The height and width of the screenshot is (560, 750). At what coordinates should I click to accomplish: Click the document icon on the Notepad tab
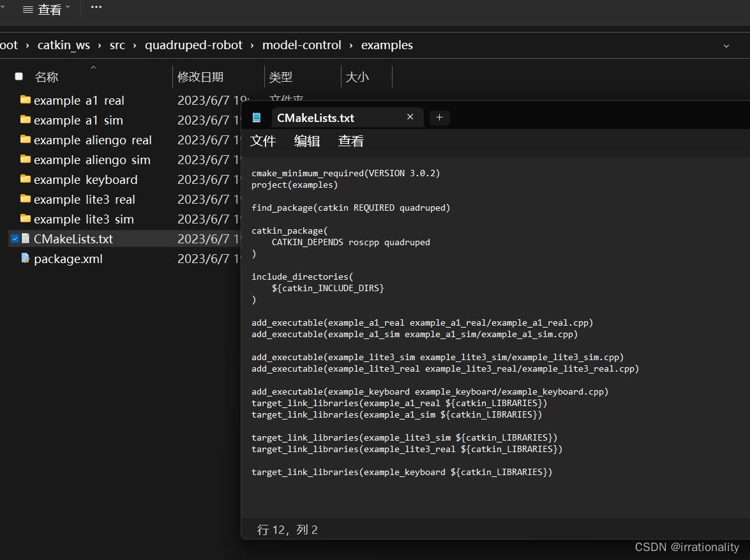[257, 117]
